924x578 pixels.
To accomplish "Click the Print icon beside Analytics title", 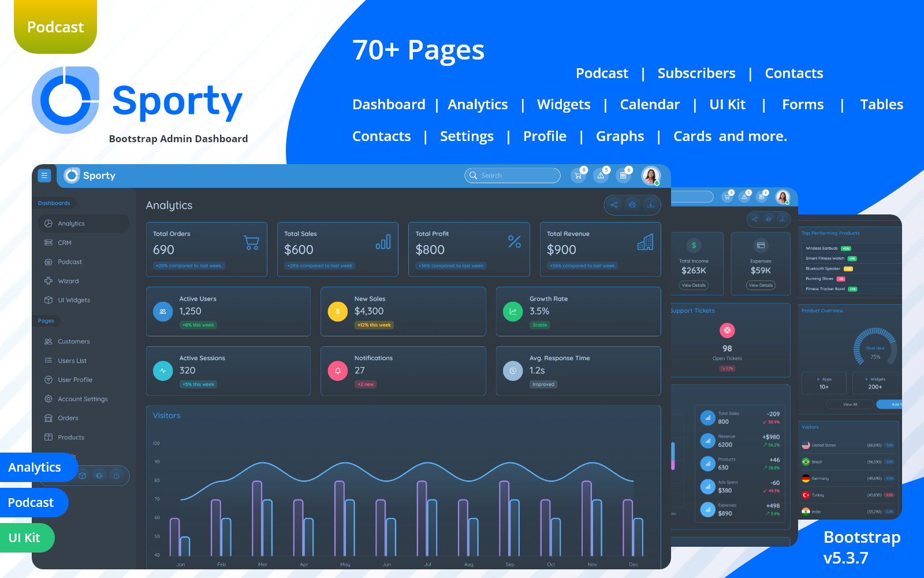I will point(632,205).
